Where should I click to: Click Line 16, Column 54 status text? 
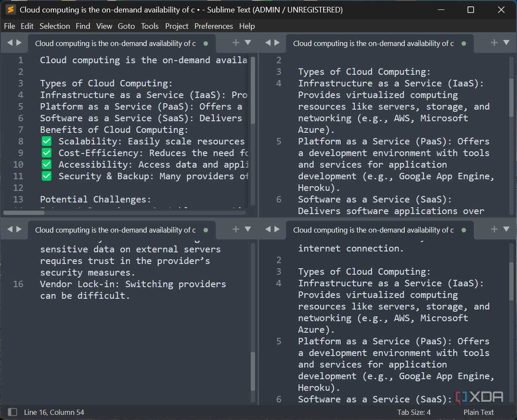tap(54, 412)
